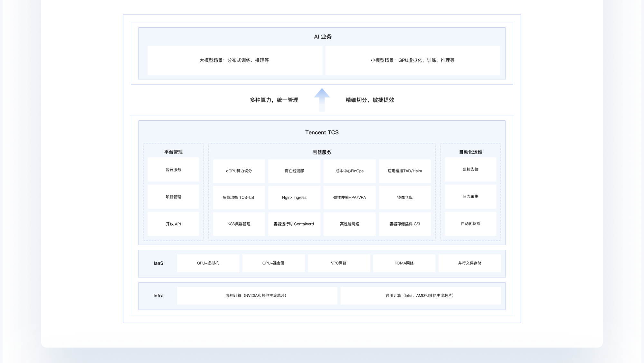Screen dimensions: 644x363
Task: Click the GPU-裸金属 IaaS box
Action: pyautogui.click(x=273, y=263)
